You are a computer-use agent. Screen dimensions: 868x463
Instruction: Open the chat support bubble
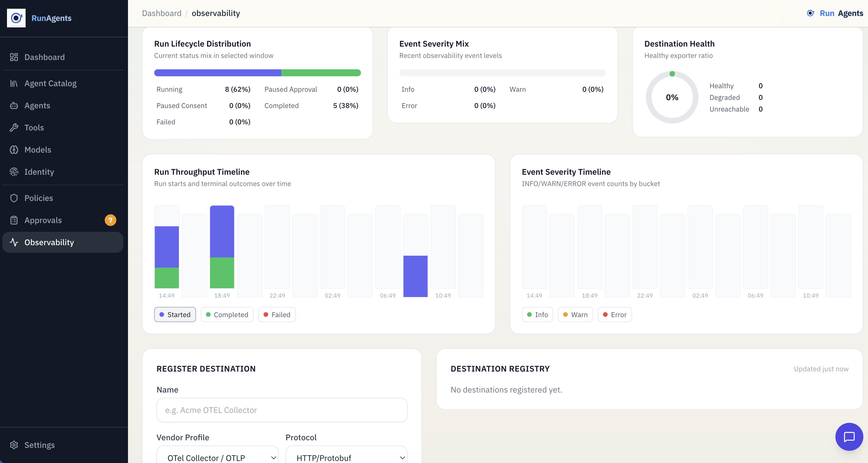[849, 437]
